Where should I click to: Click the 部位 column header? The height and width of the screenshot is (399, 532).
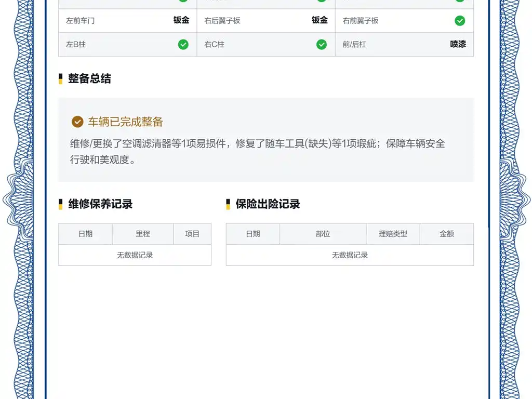[323, 234]
